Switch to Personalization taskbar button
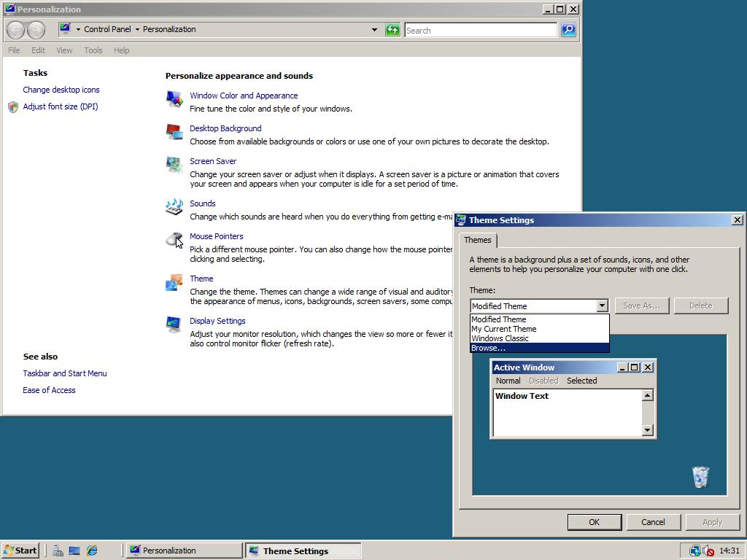The width and height of the screenshot is (747, 560). [x=185, y=551]
